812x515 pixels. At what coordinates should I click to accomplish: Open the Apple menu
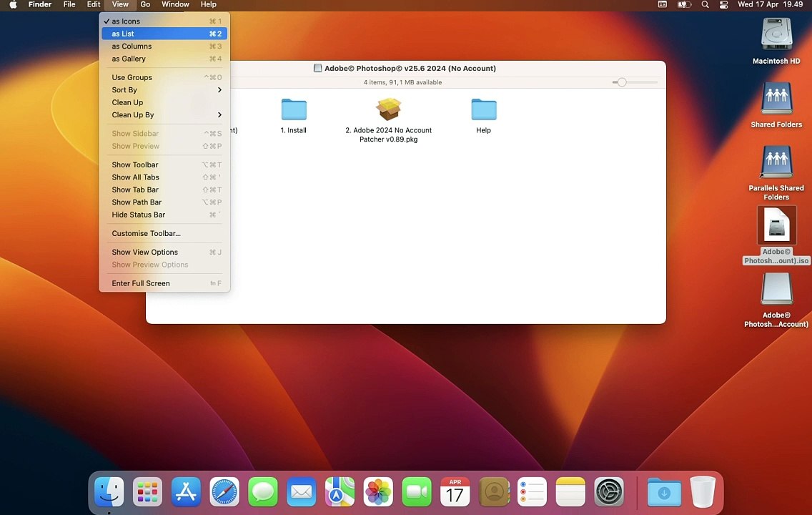tap(13, 5)
